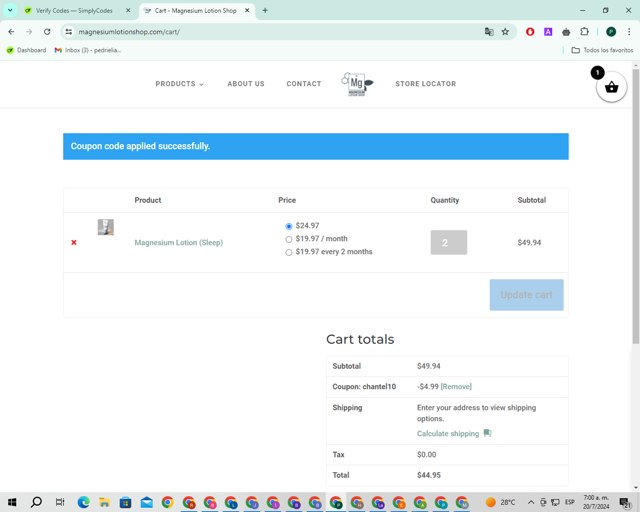Open the red Opera-style extension icon
640x512 pixels.
(x=530, y=32)
